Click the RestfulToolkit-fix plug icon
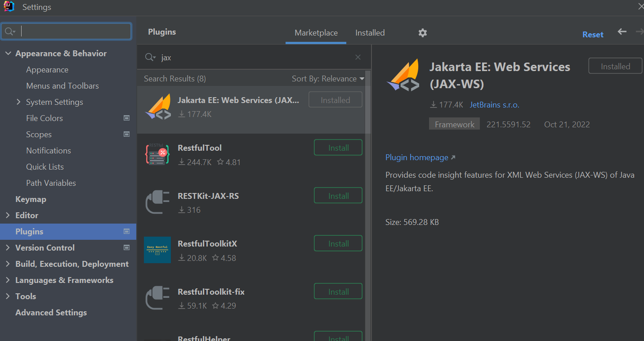 157,298
